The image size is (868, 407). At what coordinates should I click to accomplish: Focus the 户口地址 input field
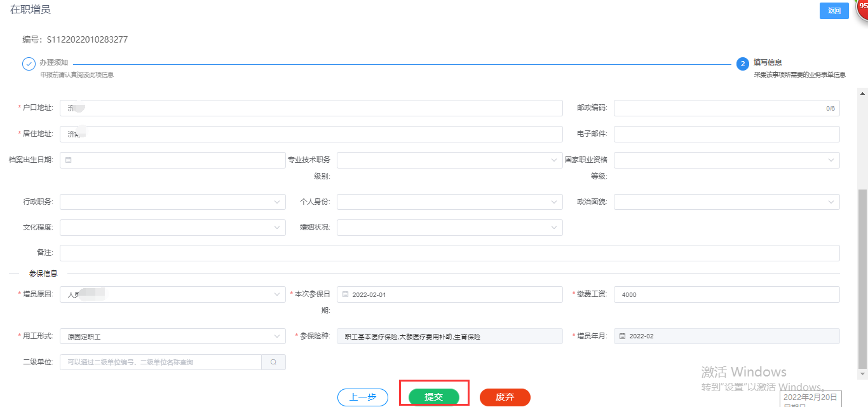click(x=311, y=108)
